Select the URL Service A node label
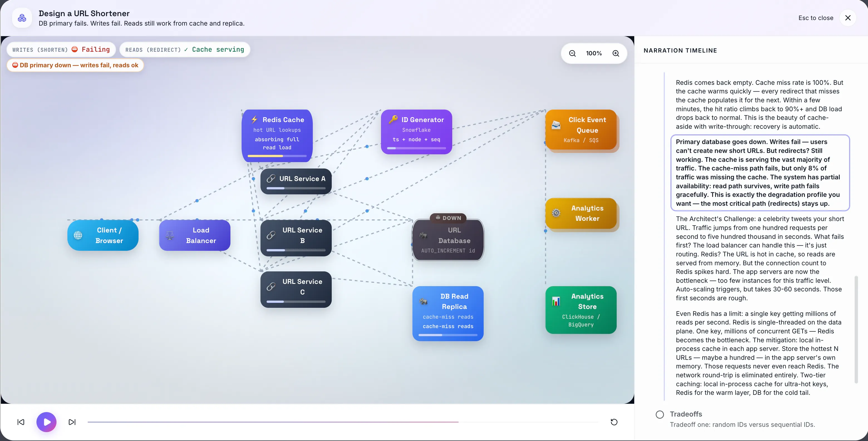Viewport: 868px width, 441px height. point(302,179)
